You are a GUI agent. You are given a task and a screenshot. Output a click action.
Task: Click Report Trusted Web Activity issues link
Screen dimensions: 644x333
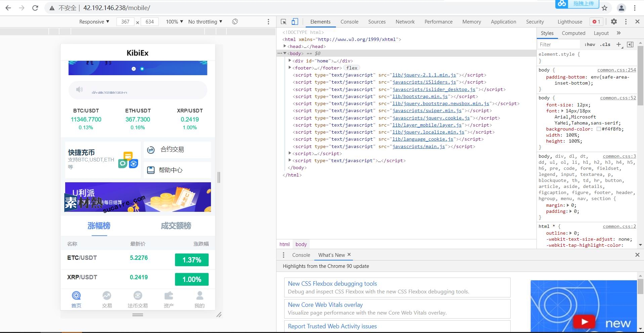(x=332, y=326)
